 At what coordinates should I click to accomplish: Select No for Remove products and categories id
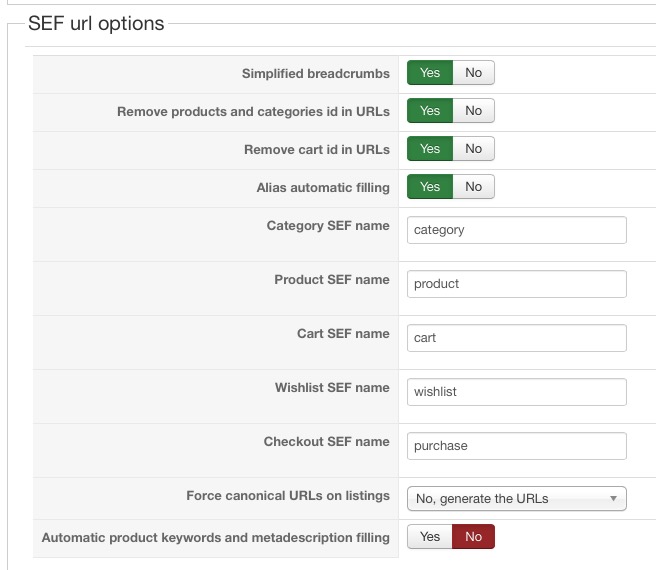tap(473, 111)
